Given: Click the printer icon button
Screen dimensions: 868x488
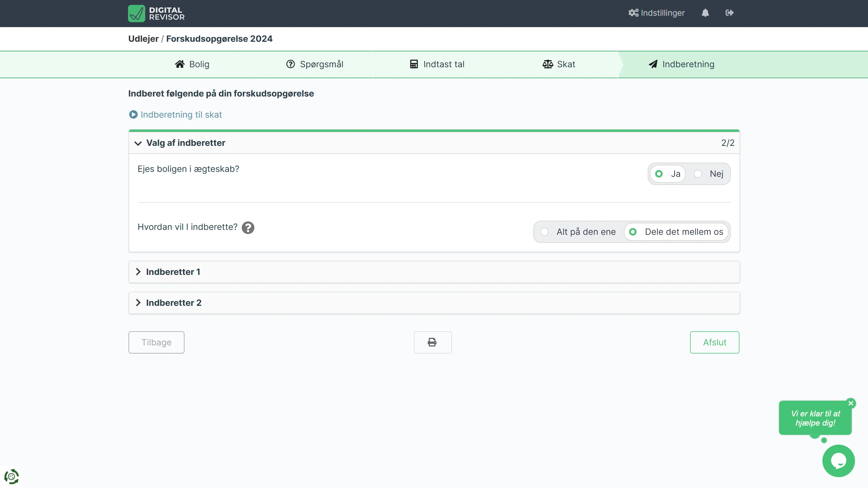Looking at the screenshot, I should pos(432,342).
